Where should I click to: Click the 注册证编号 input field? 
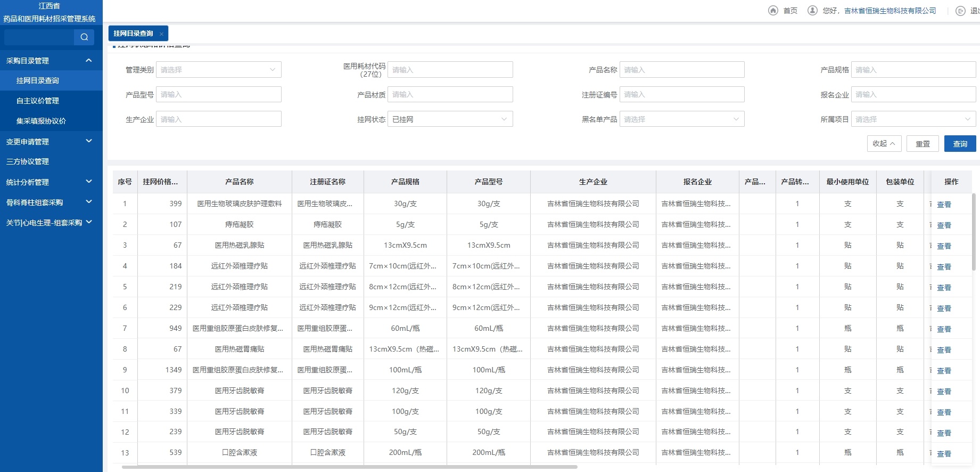682,94
